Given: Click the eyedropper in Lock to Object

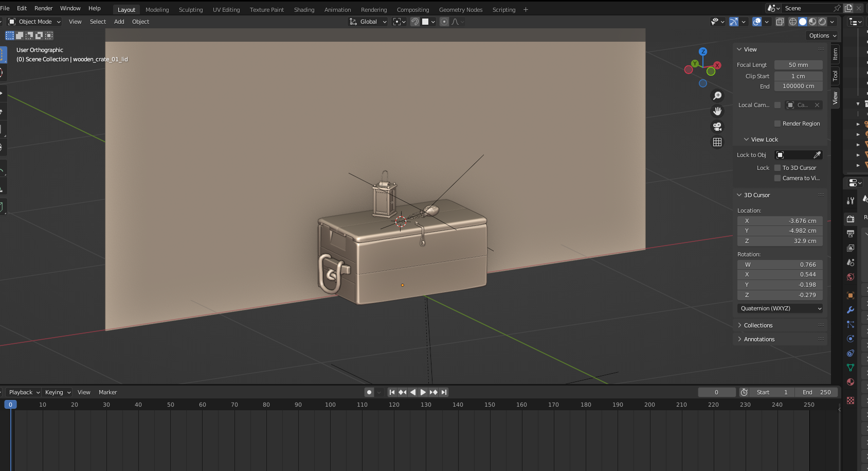Looking at the screenshot, I should (x=817, y=155).
